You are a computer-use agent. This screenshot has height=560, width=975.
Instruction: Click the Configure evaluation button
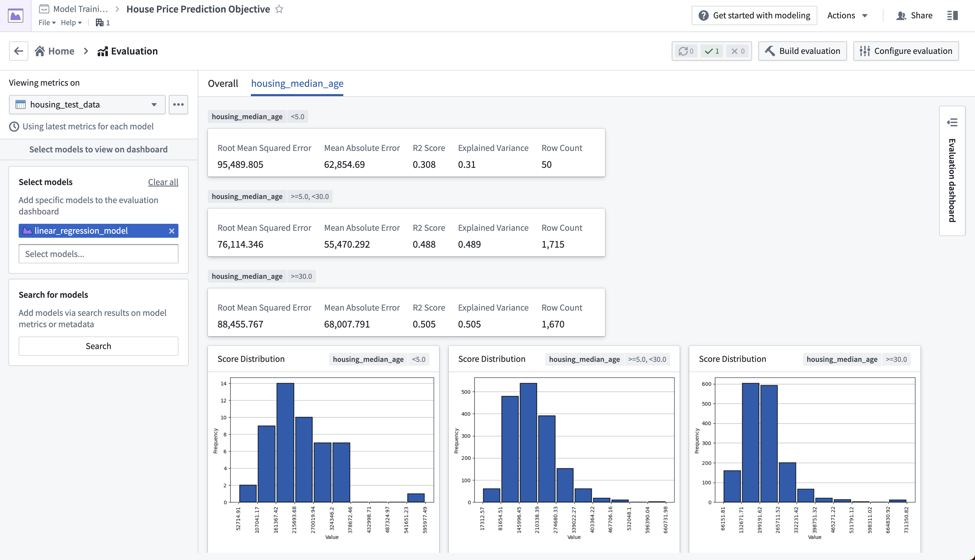(906, 51)
